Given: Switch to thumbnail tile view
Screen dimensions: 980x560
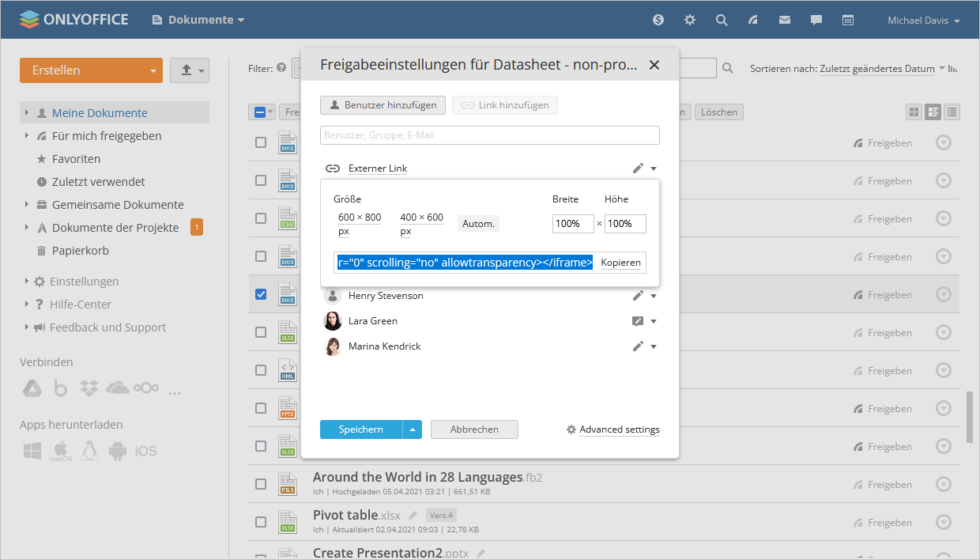Looking at the screenshot, I should click(x=914, y=112).
